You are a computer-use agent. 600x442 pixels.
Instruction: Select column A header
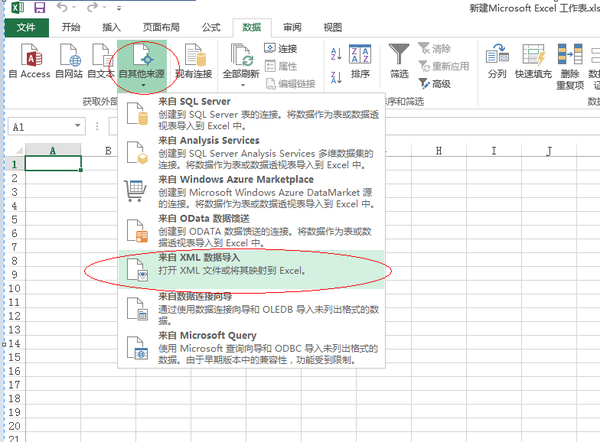53,150
